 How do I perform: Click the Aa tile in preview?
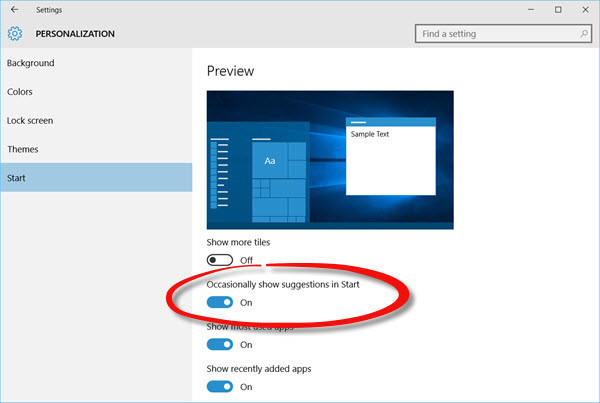point(270,160)
